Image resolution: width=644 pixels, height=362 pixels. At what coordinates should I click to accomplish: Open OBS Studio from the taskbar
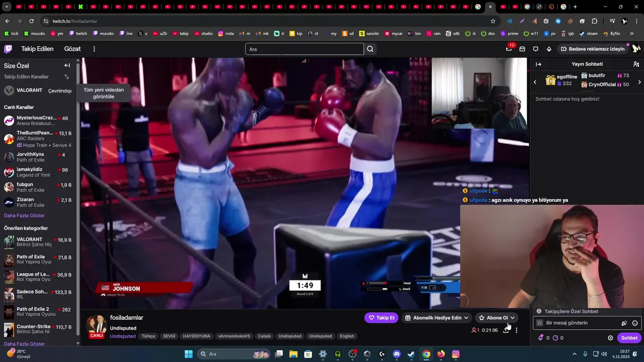(352, 354)
